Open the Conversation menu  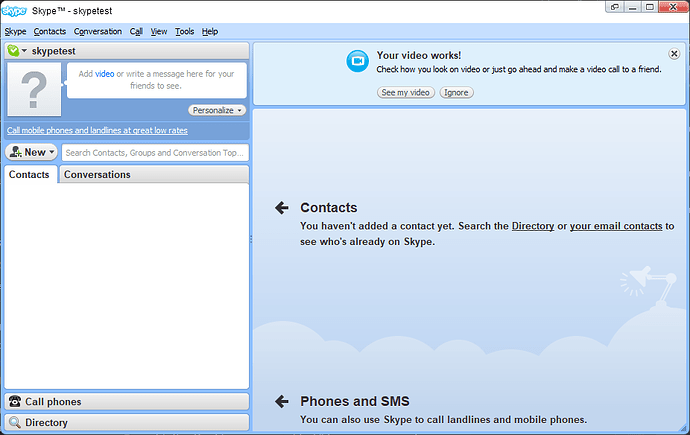click(x=98, y=32)
